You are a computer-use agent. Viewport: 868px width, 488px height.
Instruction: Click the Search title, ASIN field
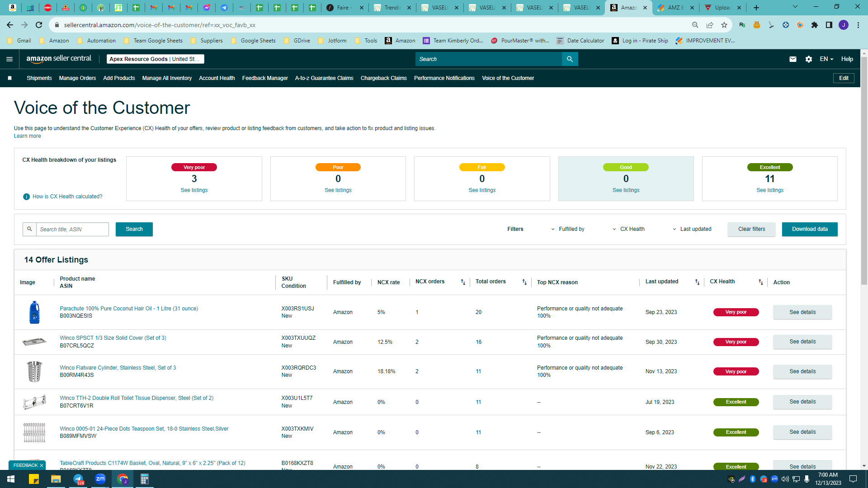pyautogui.click(x=72, y=229)
